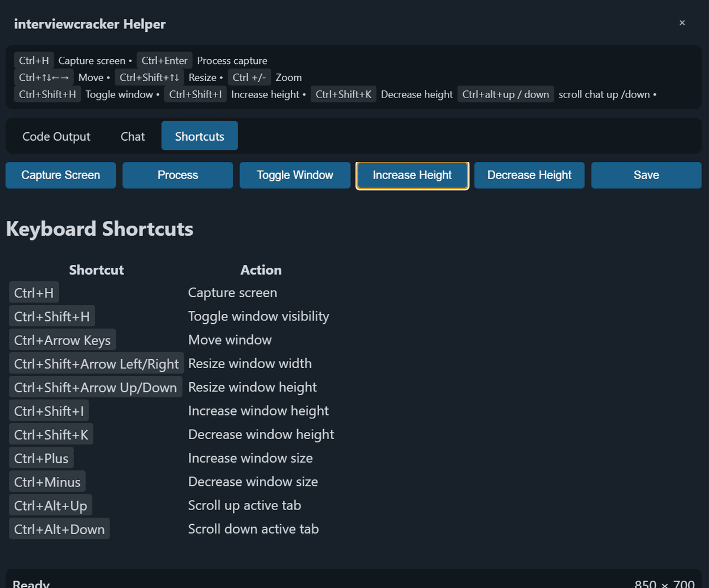The width and height of the screenshot is (709, 588).
Task: Click the 'interviewcracker Helper' window title
Action: coord(90,24)
